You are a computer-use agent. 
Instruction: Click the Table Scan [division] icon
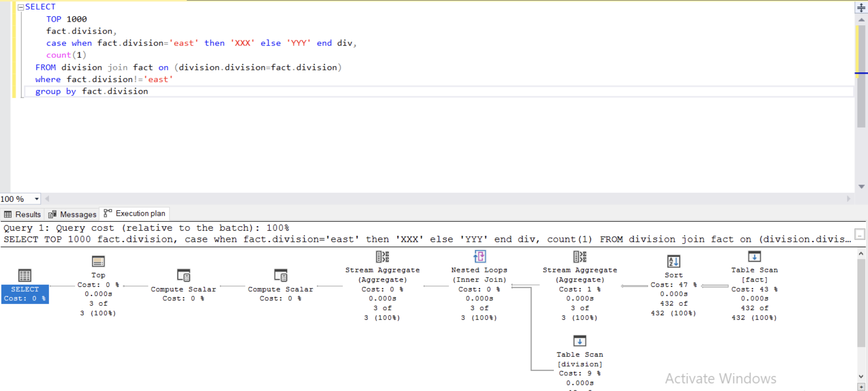pyautogui.click(x=580, y=341)
